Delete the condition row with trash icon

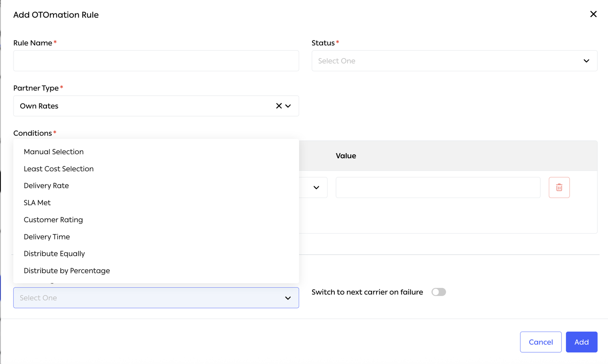[x=559, y=187]
